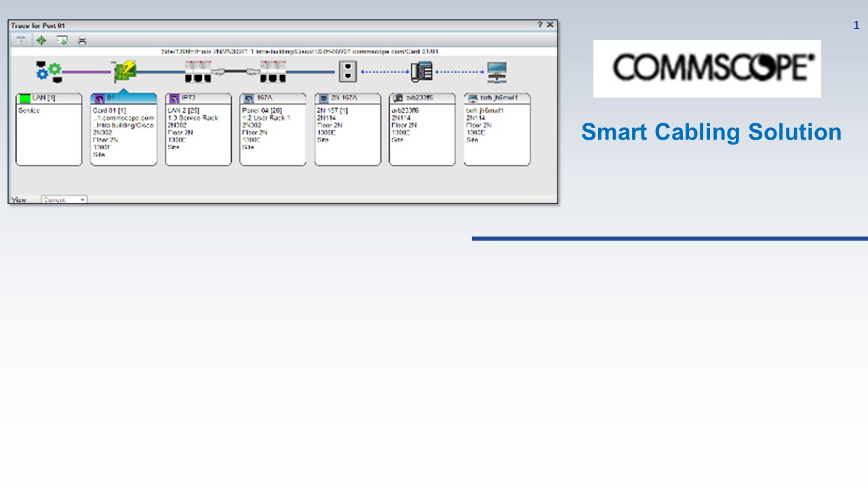Click the calendar icon in the trace toolbar
The height and width of the screenshot is (488, 868).
(x=21, y=40)
